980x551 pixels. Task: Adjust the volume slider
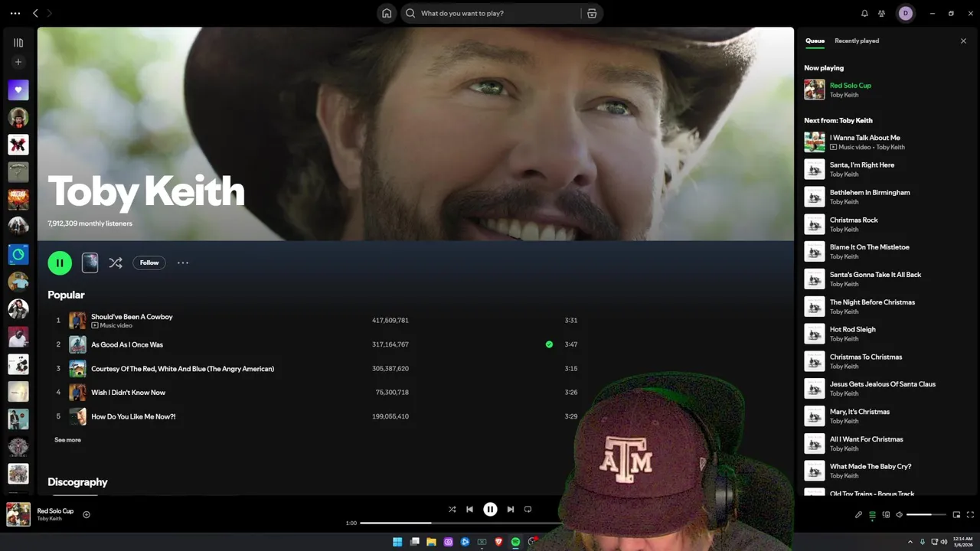pos(926,515)
